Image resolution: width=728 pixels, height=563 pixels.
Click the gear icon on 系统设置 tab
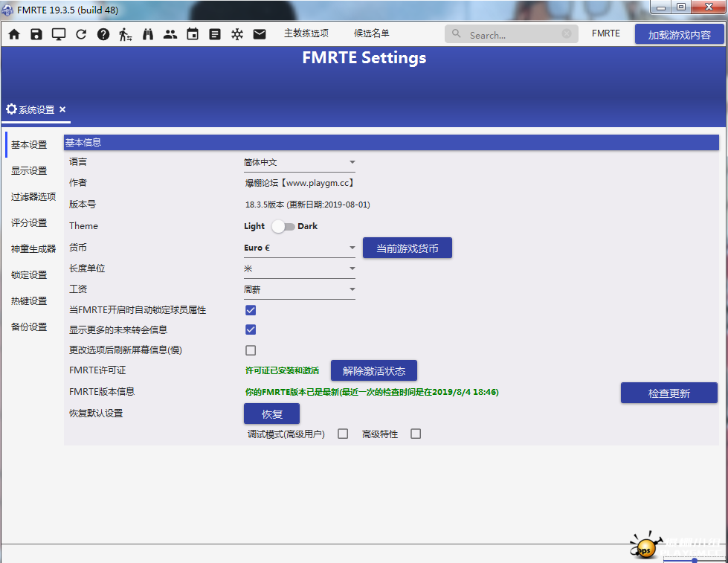click(11, 109)
